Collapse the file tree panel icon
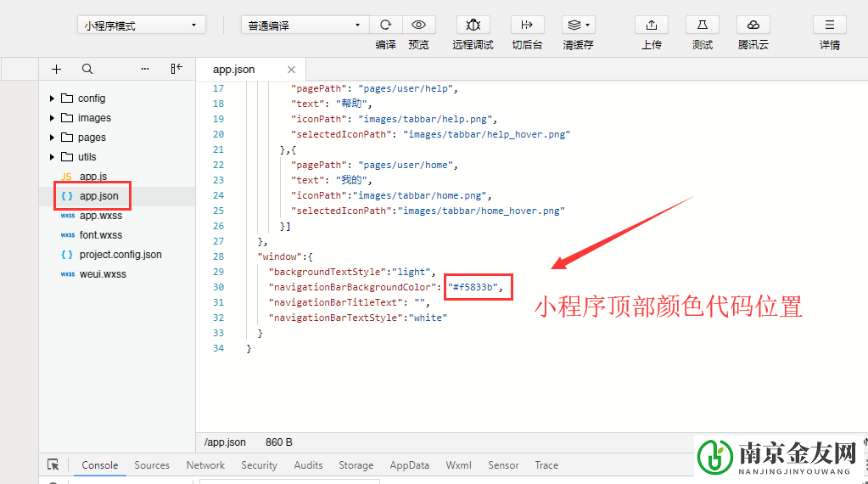868x484 pixels. 176,69
